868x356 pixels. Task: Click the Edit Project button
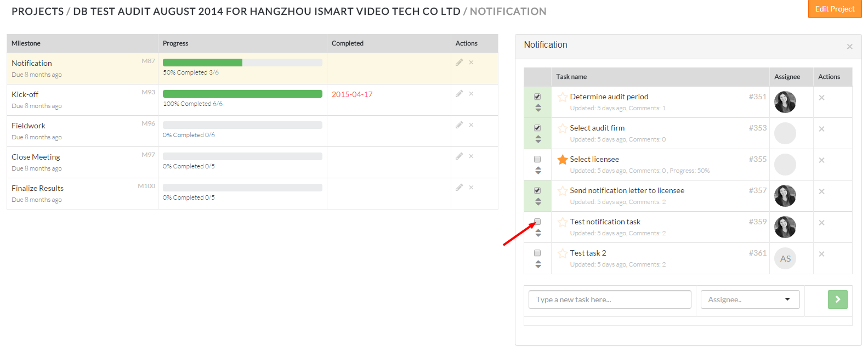[x=835, y=9]
